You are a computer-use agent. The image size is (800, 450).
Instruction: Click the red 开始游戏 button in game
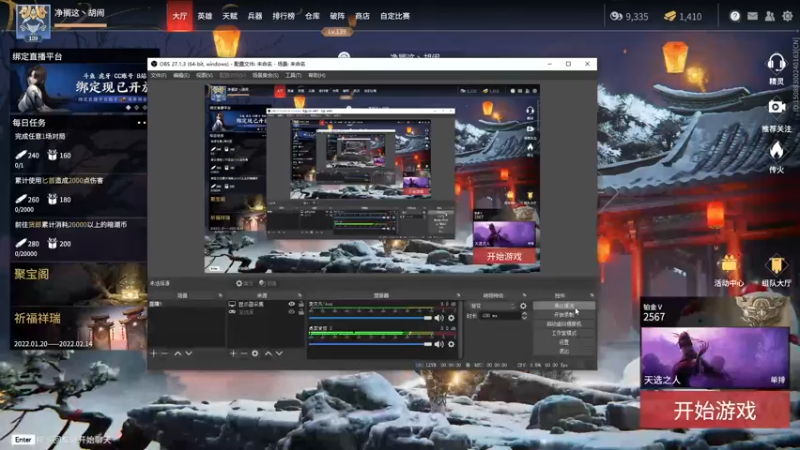tap(714, 411)
